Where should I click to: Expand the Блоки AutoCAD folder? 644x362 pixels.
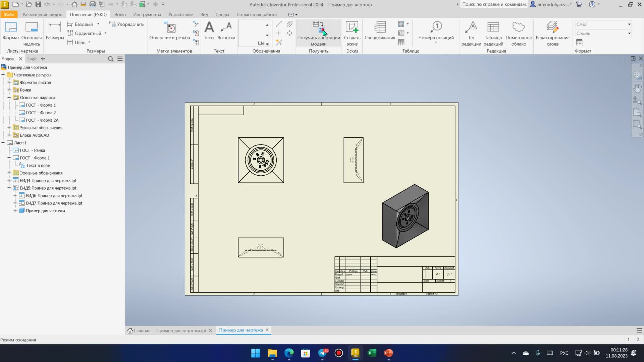(x=9, y=135)
